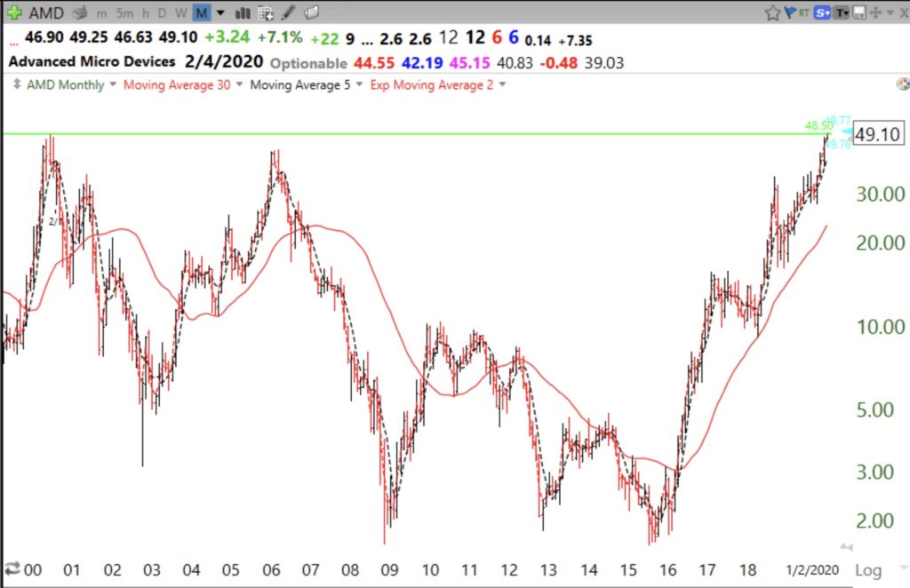Open the scale options arrow beside Log
This screenshot has width=910, height=588.
[903, 567]
